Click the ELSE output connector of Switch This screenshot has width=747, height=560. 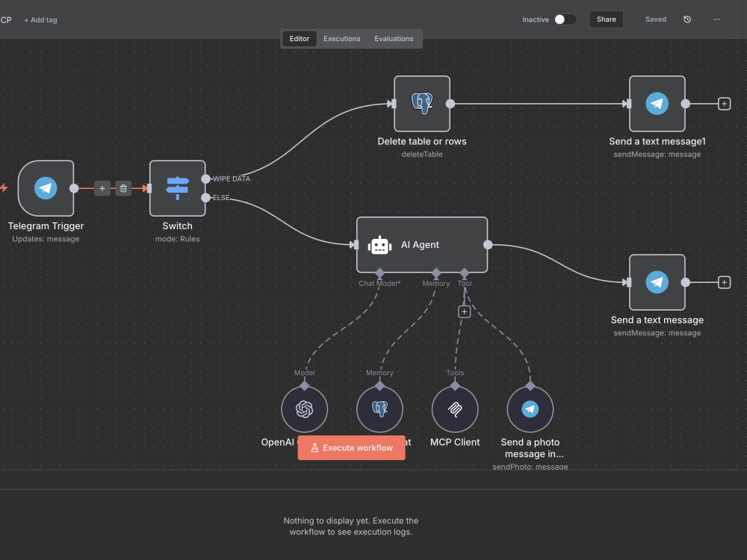click(206, 198)
